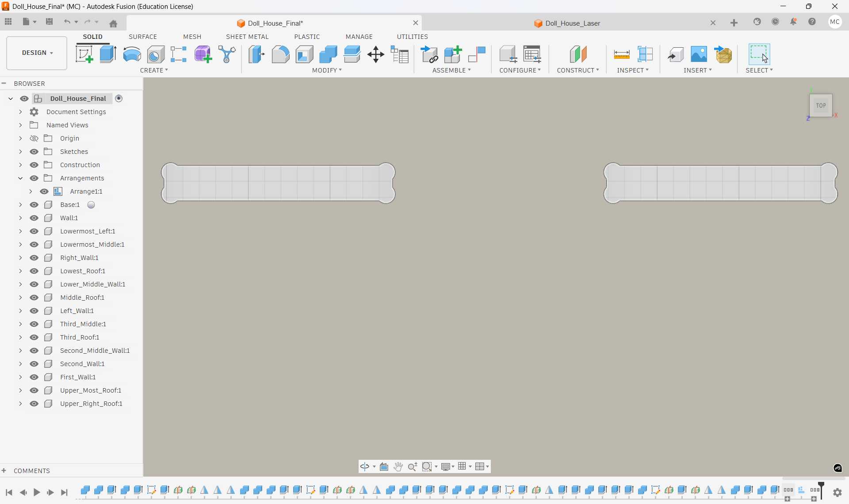This screenshot has width=849, height=504.
Task: Toggle visibility of the Origin folder
Action: click(x=34, y=138)
